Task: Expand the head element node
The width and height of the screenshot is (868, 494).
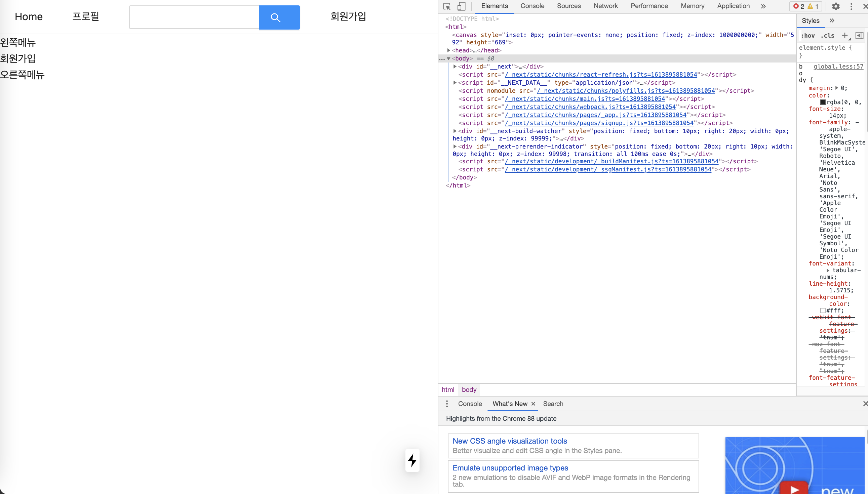Action: [448, 50]
